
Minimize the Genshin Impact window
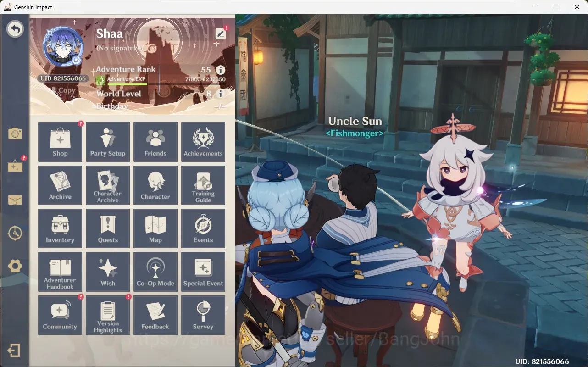click(535, 7)
